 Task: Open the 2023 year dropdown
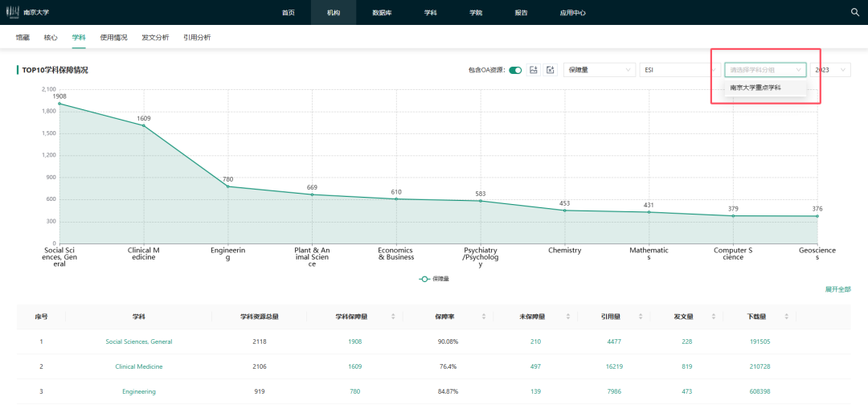point(830,70)
